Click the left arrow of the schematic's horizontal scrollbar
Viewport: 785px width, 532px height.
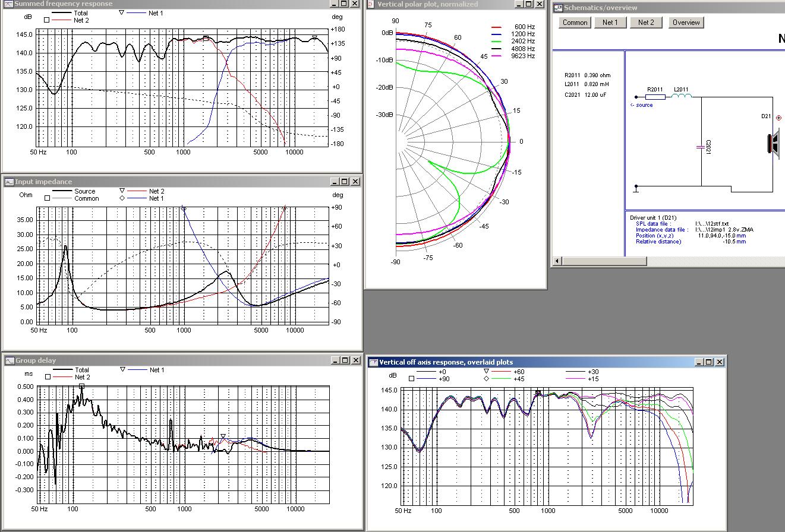point(558,261)
